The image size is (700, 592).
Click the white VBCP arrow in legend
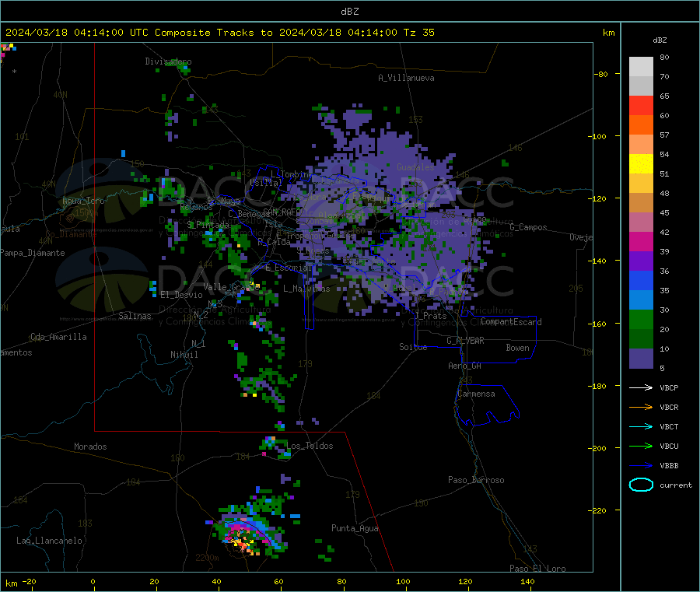(x=641, y=387)
